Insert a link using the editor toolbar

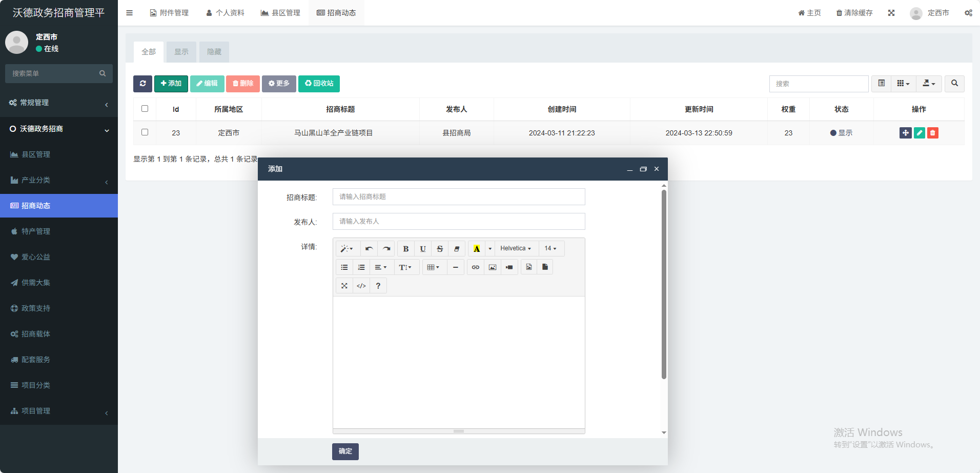tap(475, 267)
